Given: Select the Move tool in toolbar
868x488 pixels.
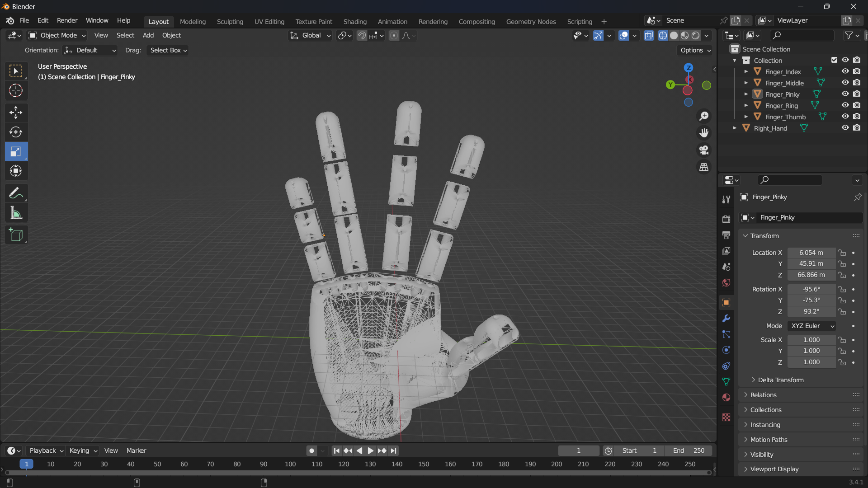Looking at the screenshot, I should coord(16,112).
